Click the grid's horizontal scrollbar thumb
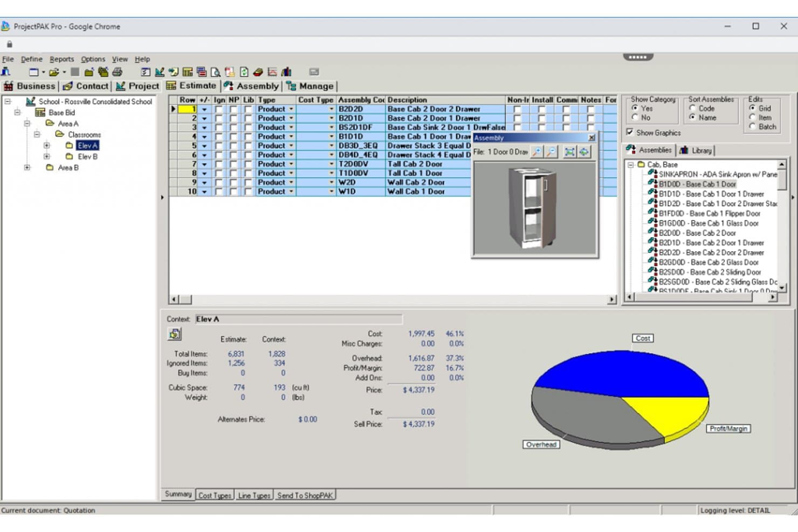The height and width of the screenshot is (532, 798). 185,299
